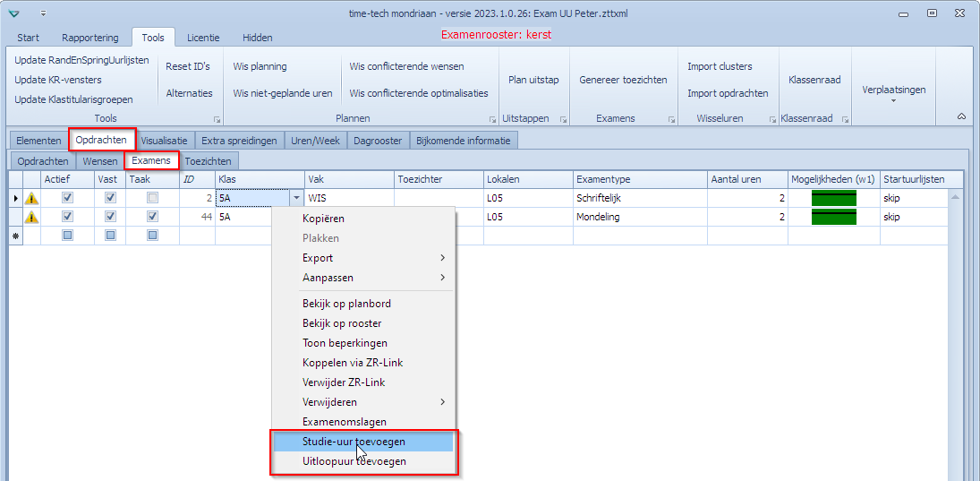The width and height of the screenshot is (980, 481).
Task: Switch to the Rapportering ribbon tab
Action: [x=89, y=38]
